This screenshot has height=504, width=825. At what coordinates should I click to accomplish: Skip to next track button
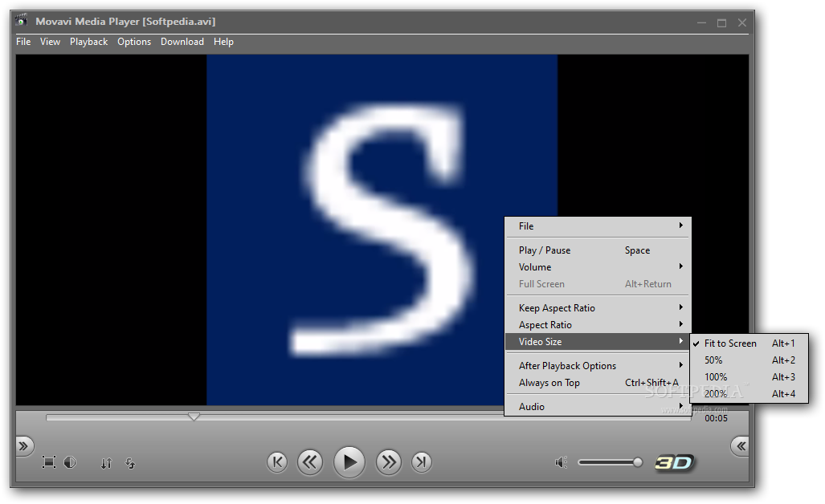tap(422, 462)
